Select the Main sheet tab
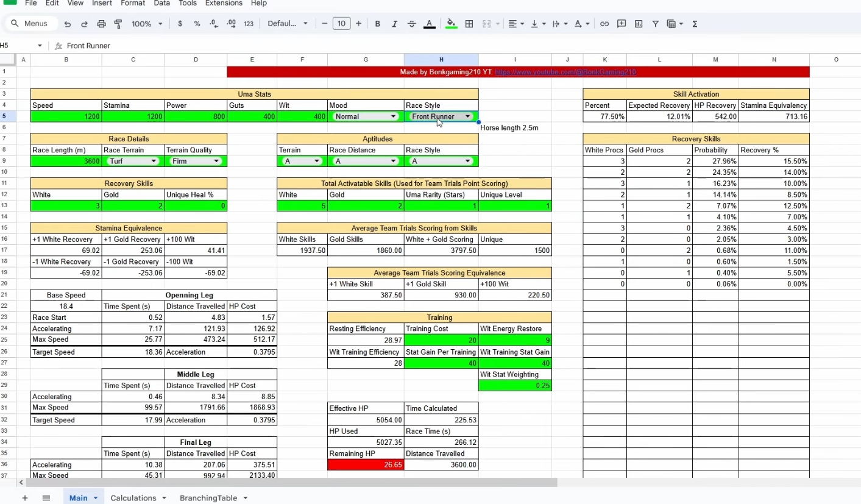 coord(83,498)
